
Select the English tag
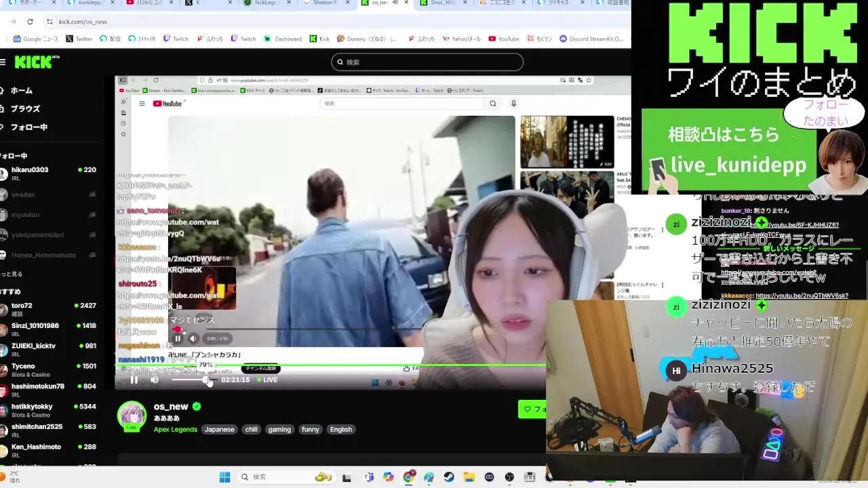tap(341, 429)
